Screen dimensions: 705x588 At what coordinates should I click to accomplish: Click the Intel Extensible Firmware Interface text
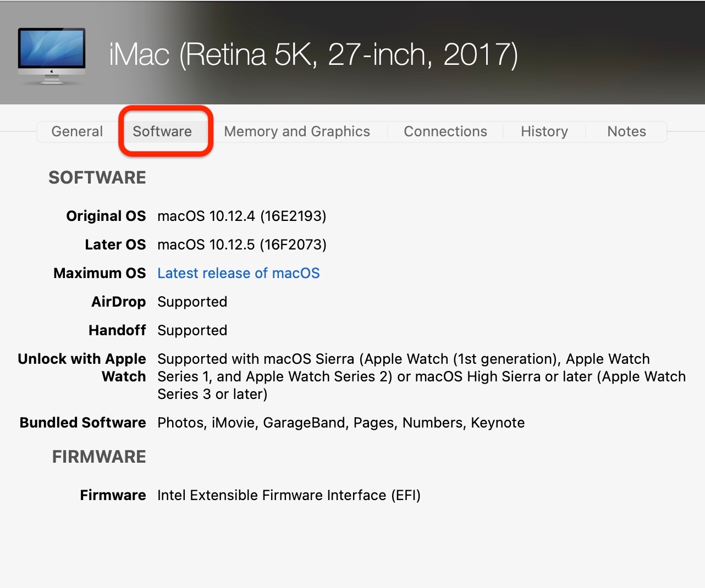(289, 495)
